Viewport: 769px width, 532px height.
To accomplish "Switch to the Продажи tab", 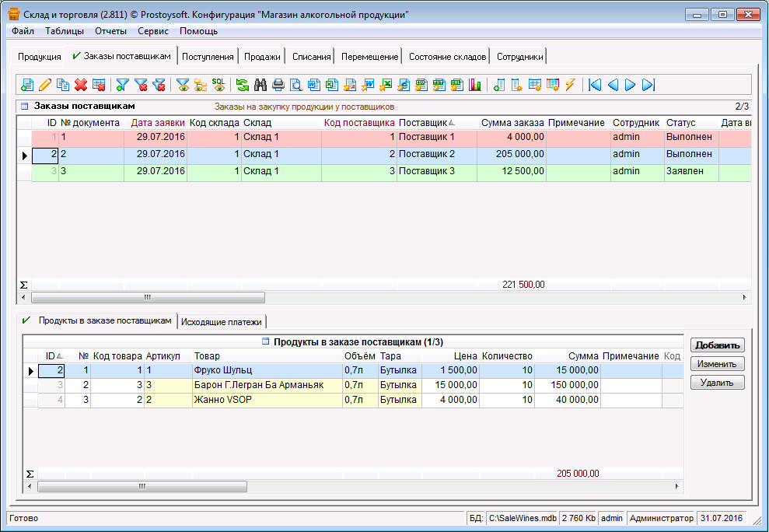I will pos(262,57).
